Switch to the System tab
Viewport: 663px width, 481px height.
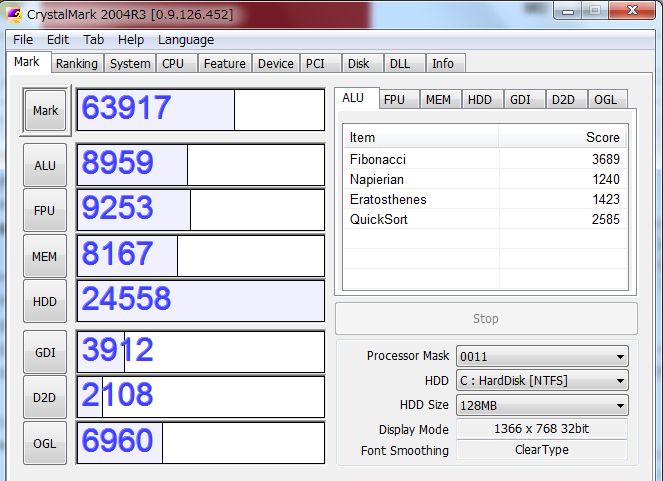[x=130, y=63]
